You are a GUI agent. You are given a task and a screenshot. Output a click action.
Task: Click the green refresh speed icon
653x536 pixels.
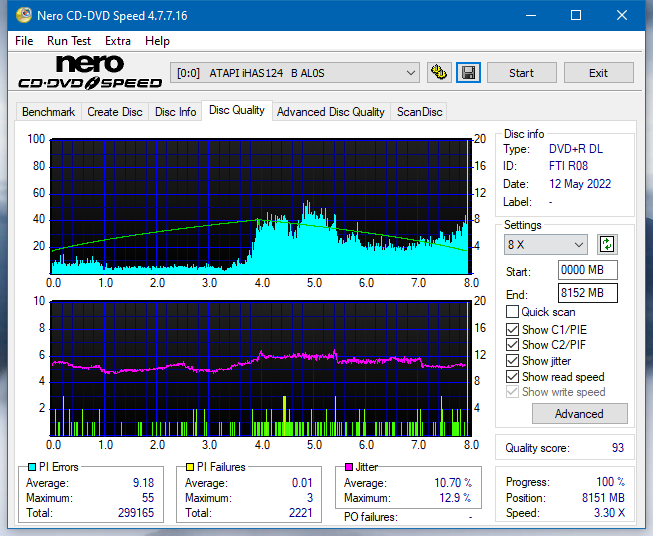(607, 244)
